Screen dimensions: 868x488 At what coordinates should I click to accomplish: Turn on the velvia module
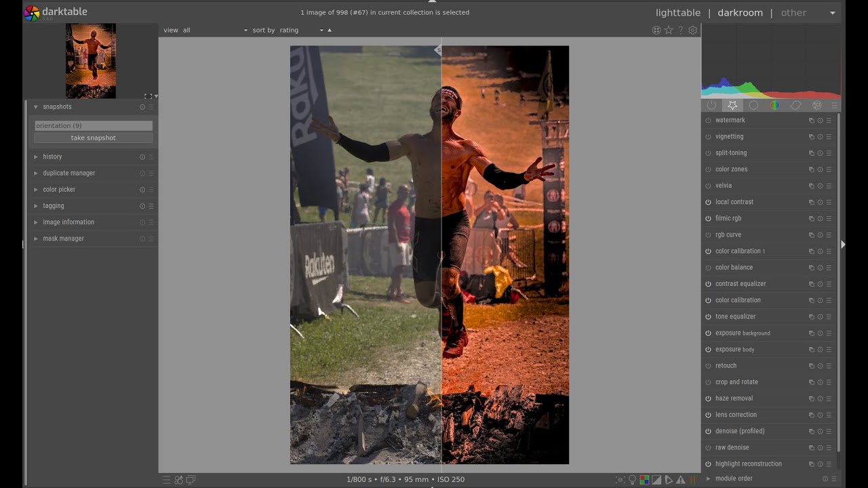coord(708,186)
